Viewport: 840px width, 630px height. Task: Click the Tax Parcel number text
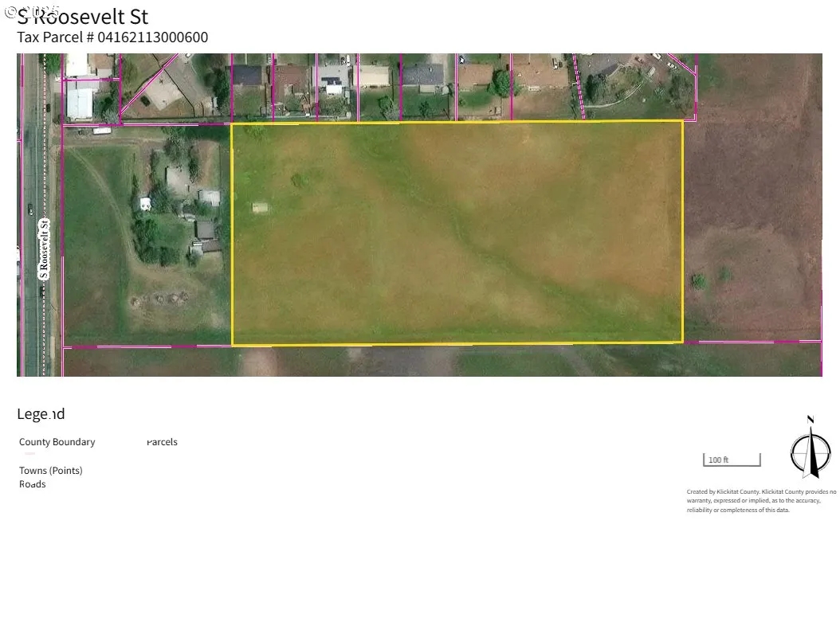112,37
